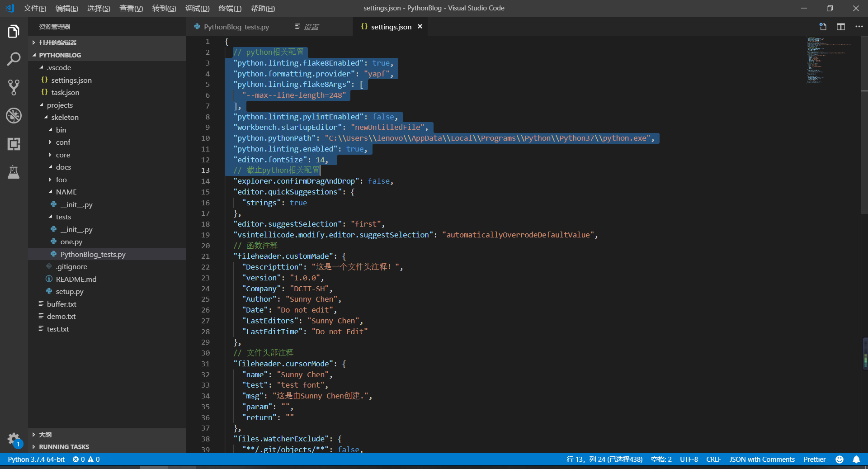
Task: Open the 转到(G) menu
Action: pyautogui.click(x=164, y=9)
